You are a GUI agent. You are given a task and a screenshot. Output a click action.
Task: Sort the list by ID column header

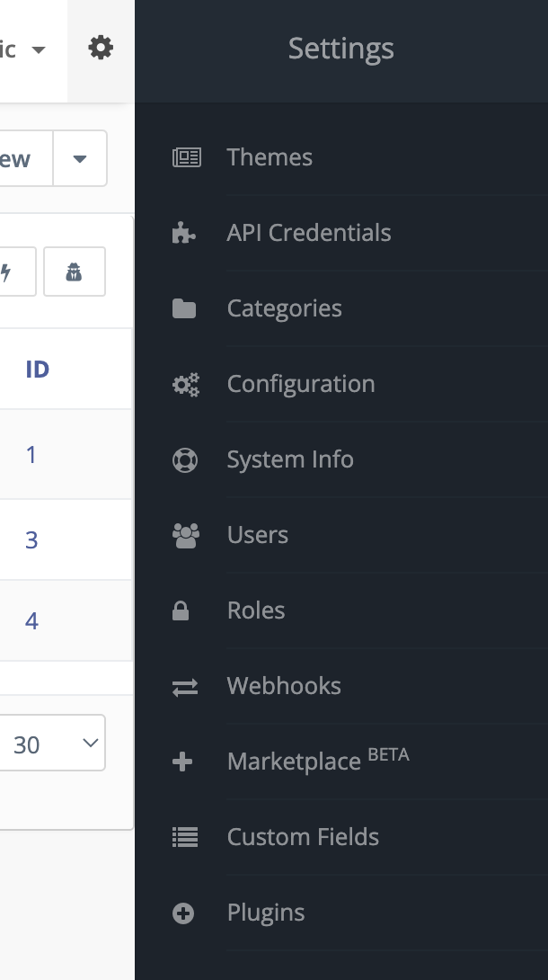(x=37, y=370)
